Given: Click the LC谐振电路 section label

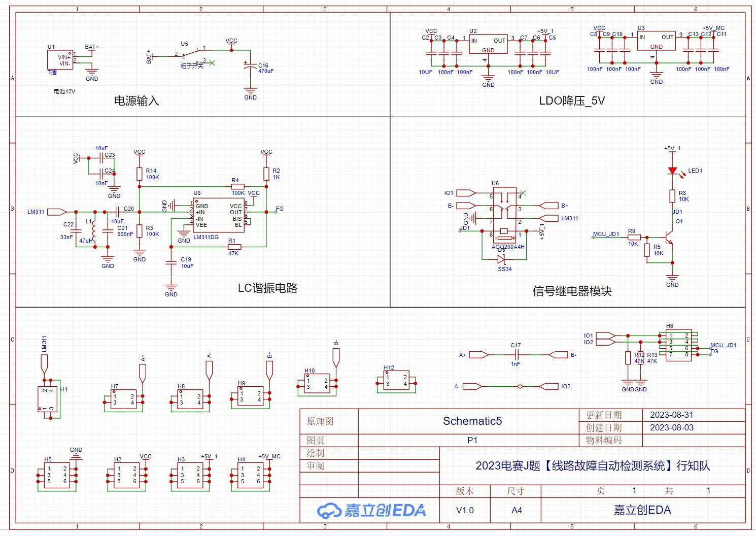Looking at the screenshot, I should point(267,288).
